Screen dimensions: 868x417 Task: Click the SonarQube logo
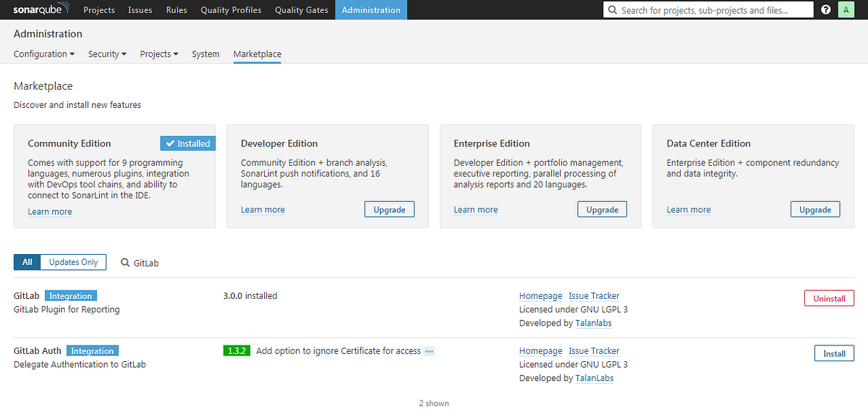coord(40,9)
